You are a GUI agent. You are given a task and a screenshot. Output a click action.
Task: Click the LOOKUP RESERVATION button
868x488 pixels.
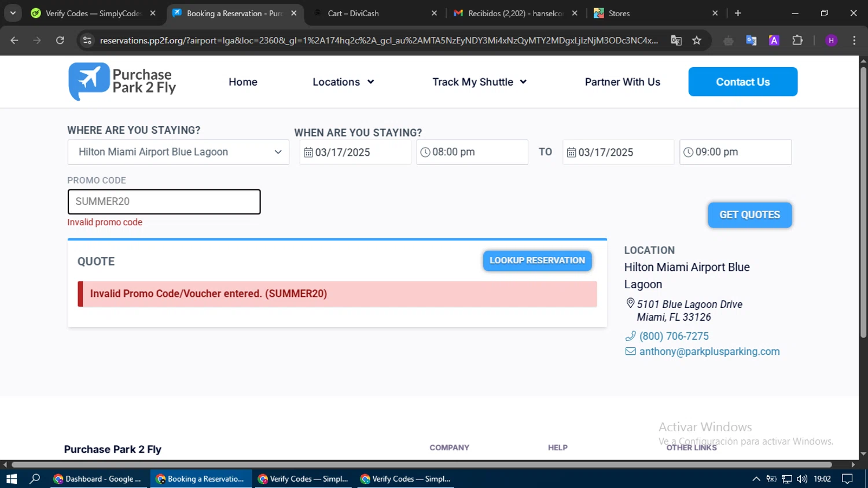(x=537, y=260)
